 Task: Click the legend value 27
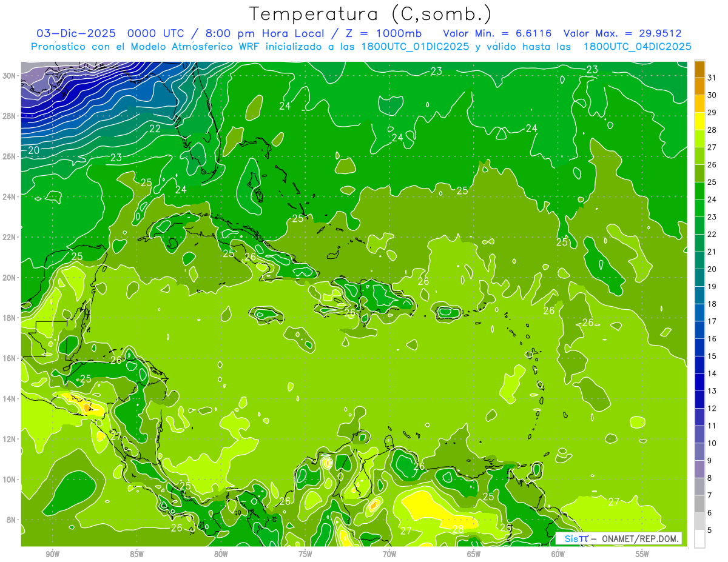[x=712, y=147]
